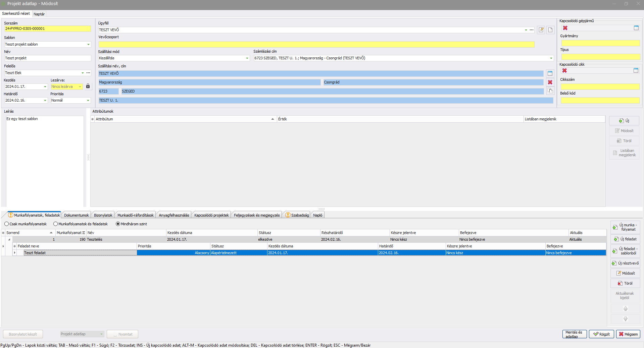Select the Csak munkafolyamatok radio option
Viewport: 644px width, 348px height.
pos(7,224)
